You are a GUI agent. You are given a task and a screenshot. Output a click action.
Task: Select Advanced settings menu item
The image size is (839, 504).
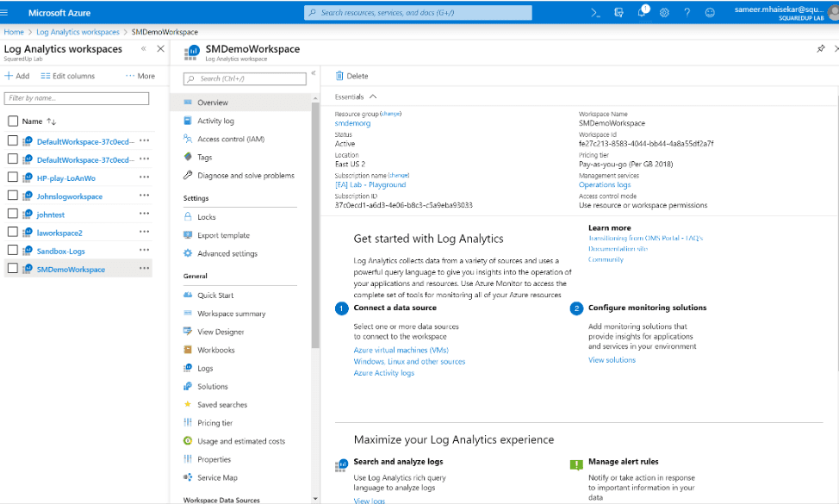tap(227, 253)
